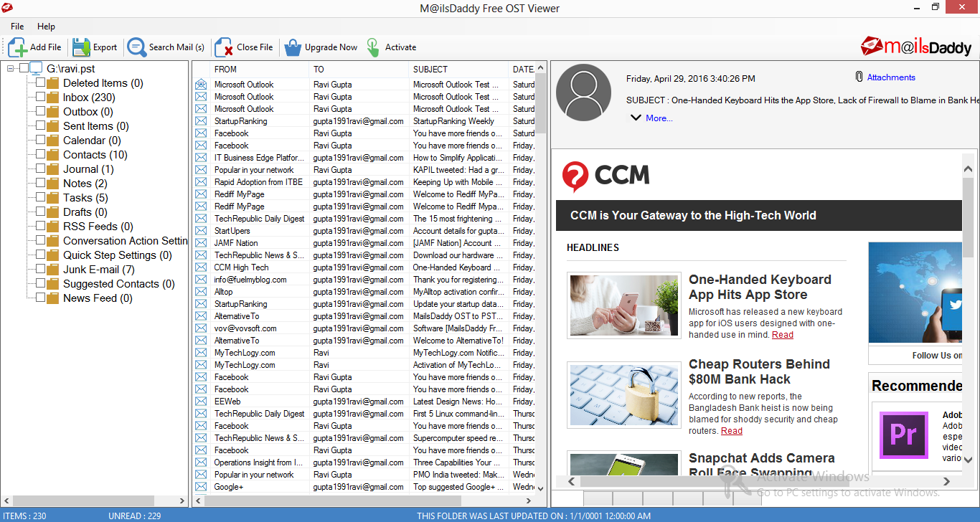Click the MailsDaddy logo at top right

pyautogui.click(x=916, y=47)
